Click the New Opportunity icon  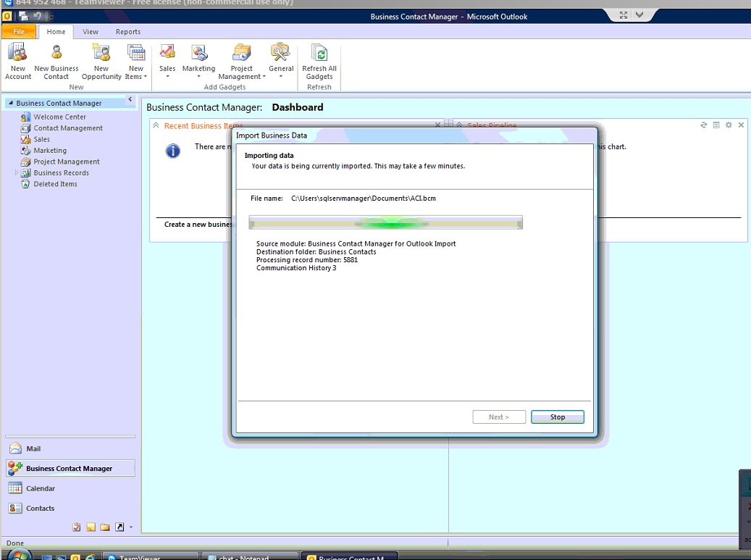(101, 61)
